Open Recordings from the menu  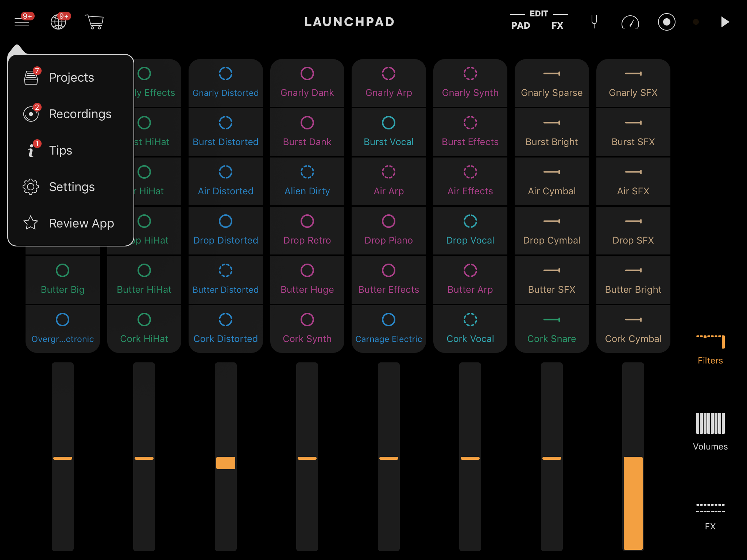(80, 114)
